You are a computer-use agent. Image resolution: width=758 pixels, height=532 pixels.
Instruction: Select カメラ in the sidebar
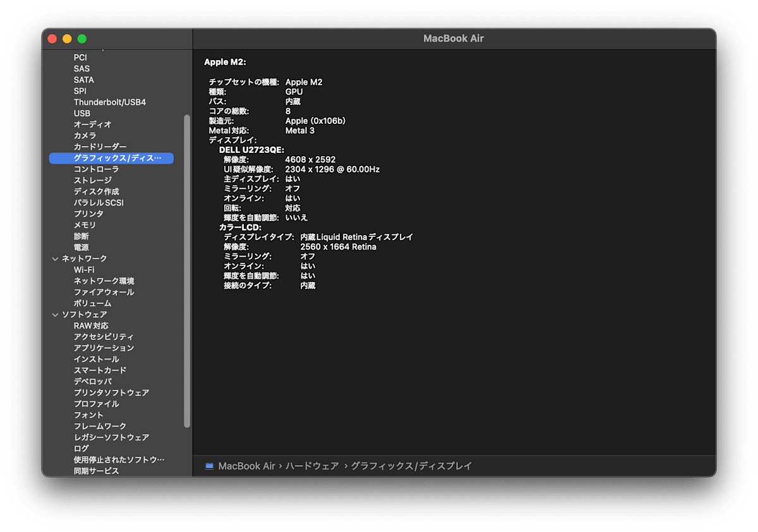click(85, 136)
